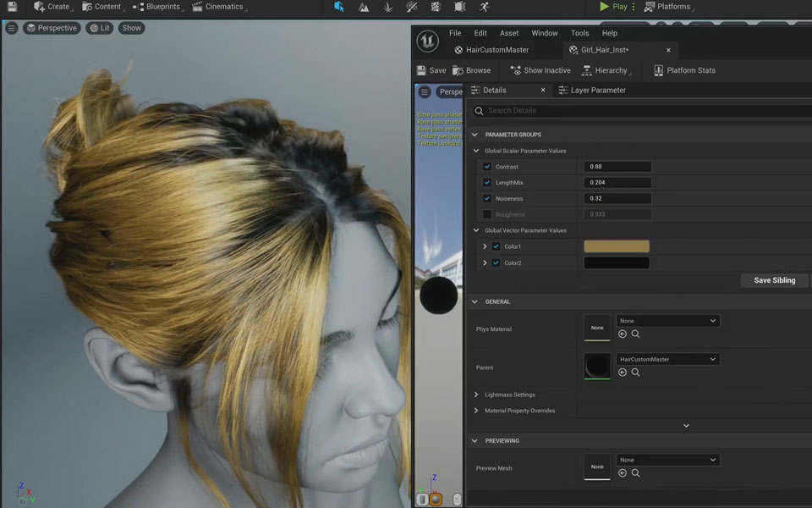Open the Asset menu
This screenshot has width=812, height=508.
coord(509,33)
